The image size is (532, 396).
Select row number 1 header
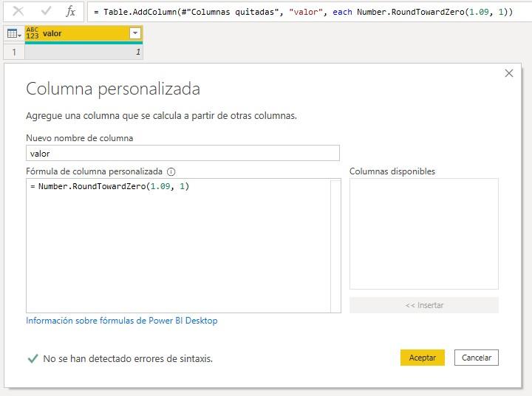click(x=13, y=52)
